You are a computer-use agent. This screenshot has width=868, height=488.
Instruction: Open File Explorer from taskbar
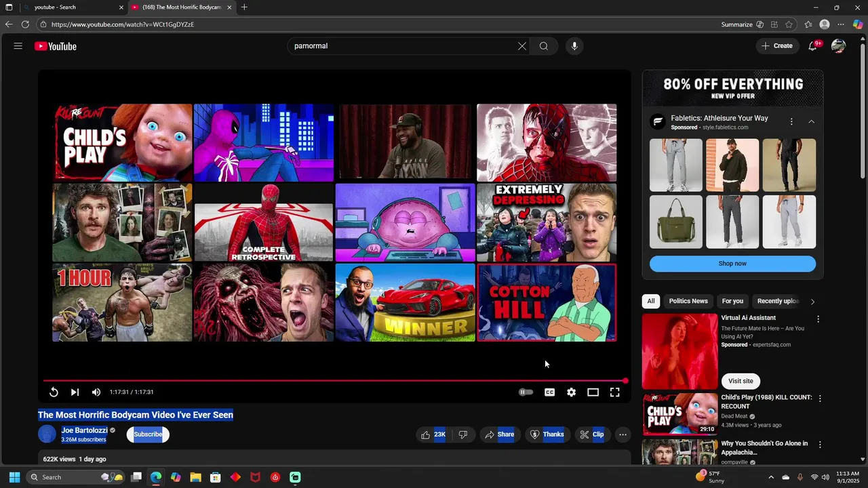(195, 477)
